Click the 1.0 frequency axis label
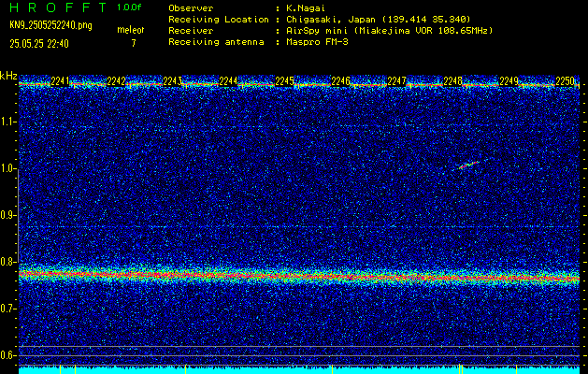The image size is (588, 374). pyautogui.click(x=7, y=168)
